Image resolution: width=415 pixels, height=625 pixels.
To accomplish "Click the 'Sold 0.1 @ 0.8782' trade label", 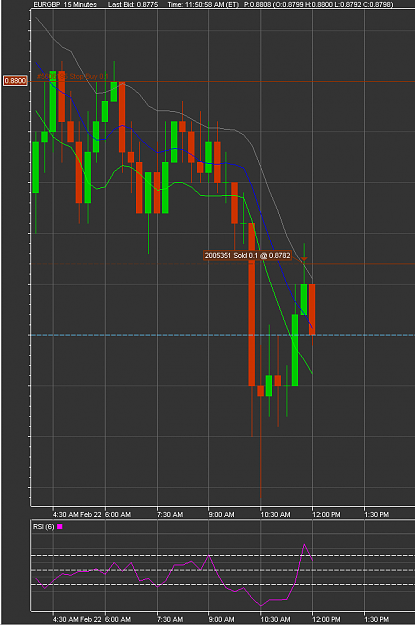I will (247, 256).
